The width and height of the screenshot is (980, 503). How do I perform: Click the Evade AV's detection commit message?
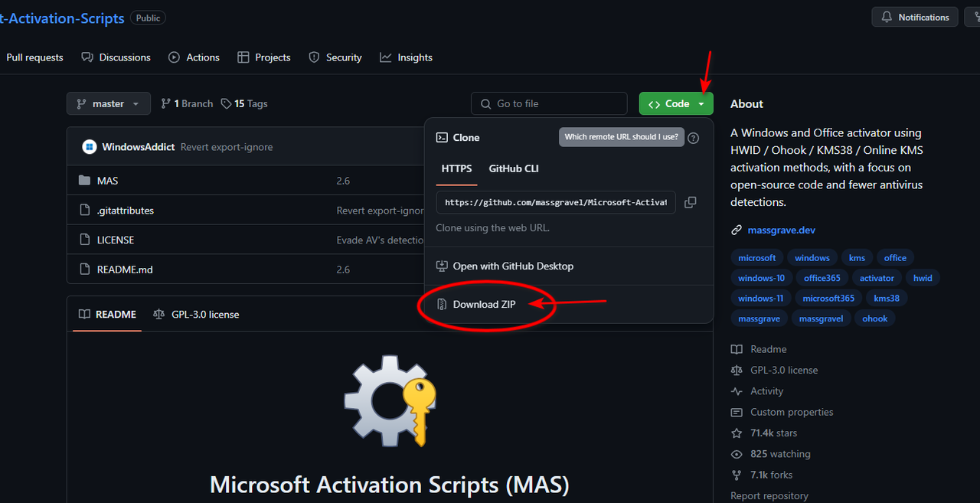tap(380, 240)
